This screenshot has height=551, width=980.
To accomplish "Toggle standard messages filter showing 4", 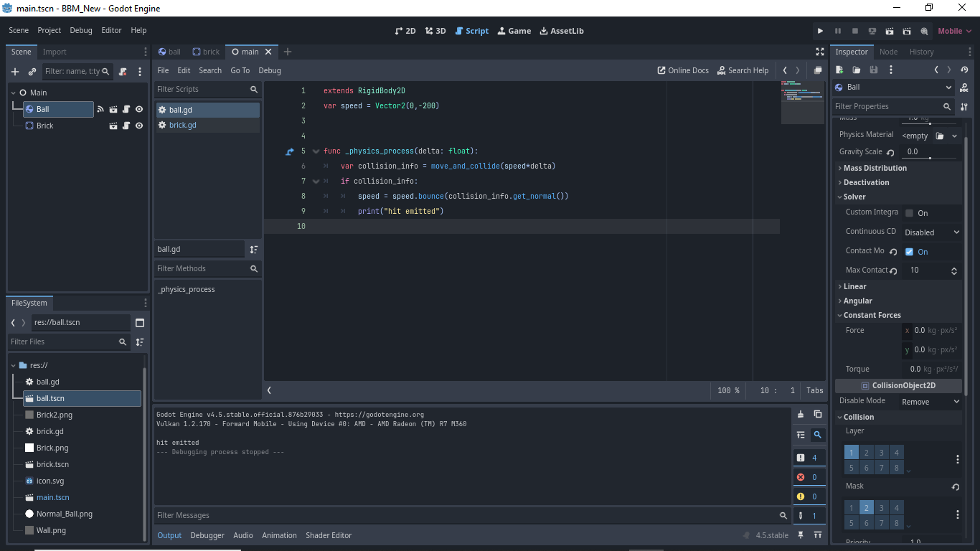I will 809,458.
